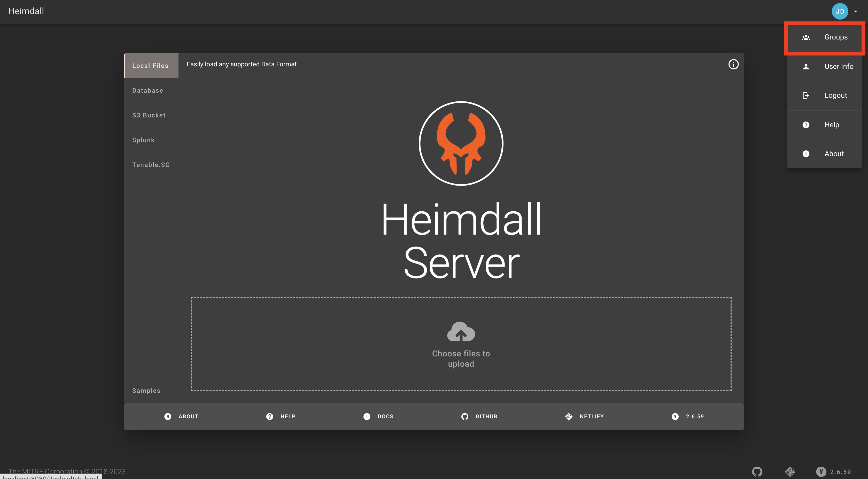Expand the user menu dropdown arrow
Image resolution: width=868 pixels, height=479 pixels.
[856, 11]
